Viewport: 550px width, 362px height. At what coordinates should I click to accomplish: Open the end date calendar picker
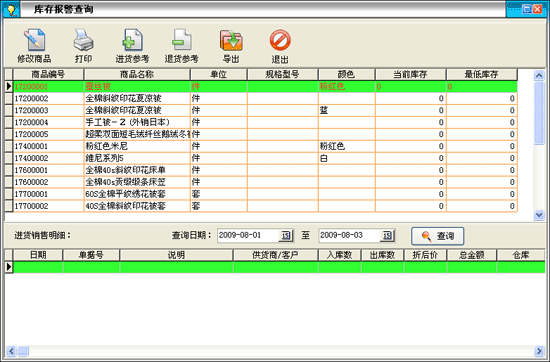387,235
